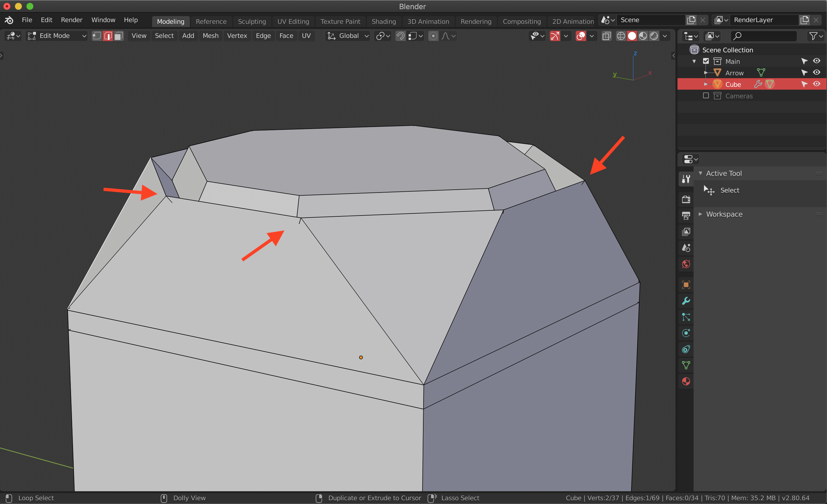Switch to solid shading
Screen dimensions: 827x504
(x=632, y=36)
